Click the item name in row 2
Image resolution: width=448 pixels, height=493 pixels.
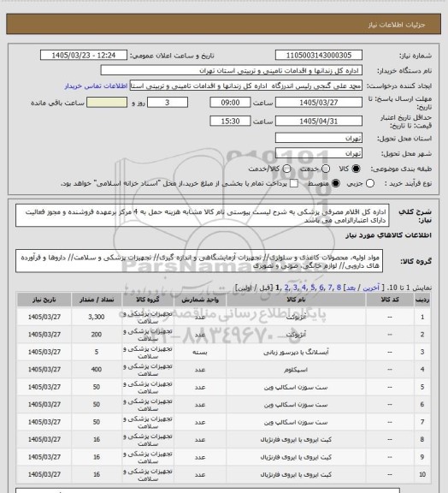tap(296, 335)
